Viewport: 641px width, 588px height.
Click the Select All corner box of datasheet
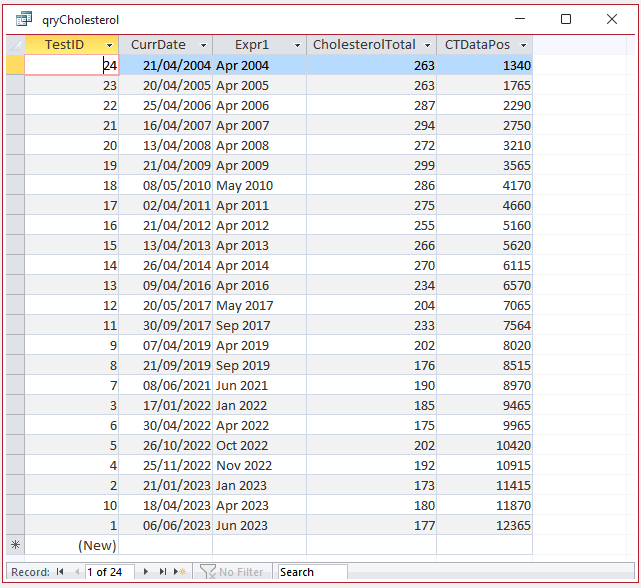point(16,45)
